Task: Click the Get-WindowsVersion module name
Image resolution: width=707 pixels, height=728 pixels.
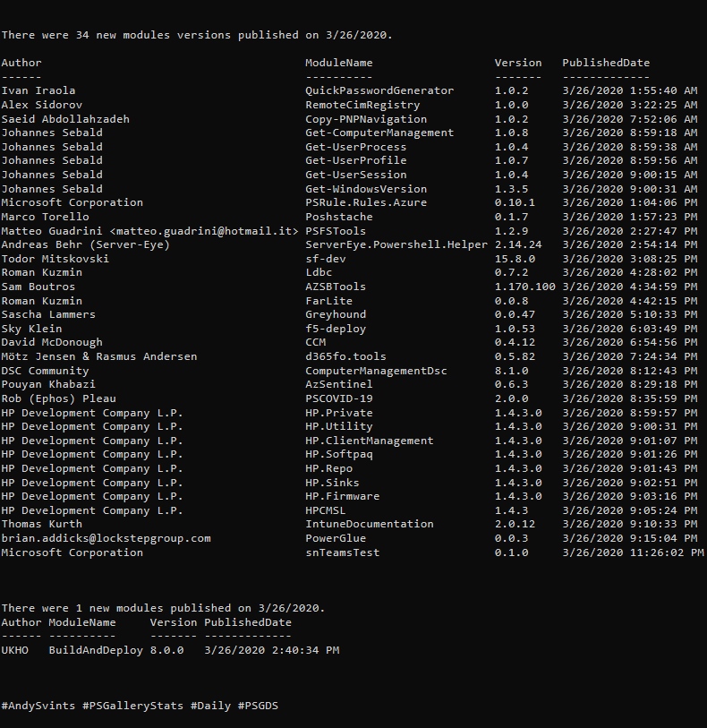Action: [366, 189]
